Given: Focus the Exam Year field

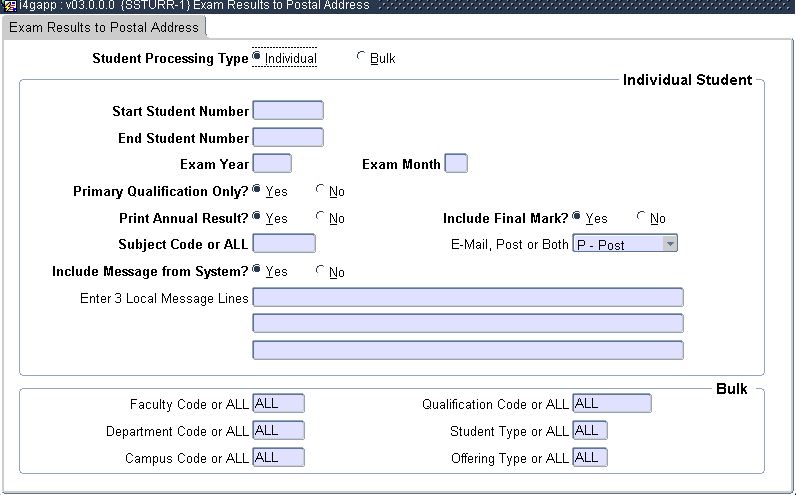Looking at the screenshot, I should pyautogui.click(x=272, y=164).
